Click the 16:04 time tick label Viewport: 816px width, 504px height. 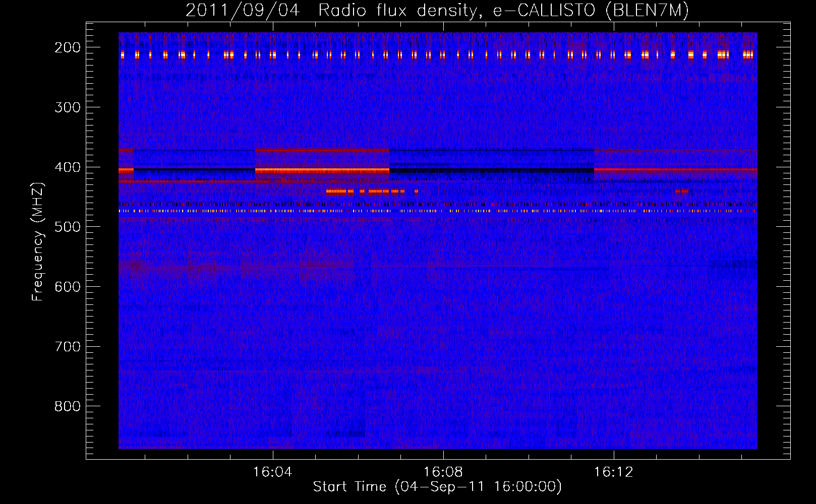pos(273,472)
